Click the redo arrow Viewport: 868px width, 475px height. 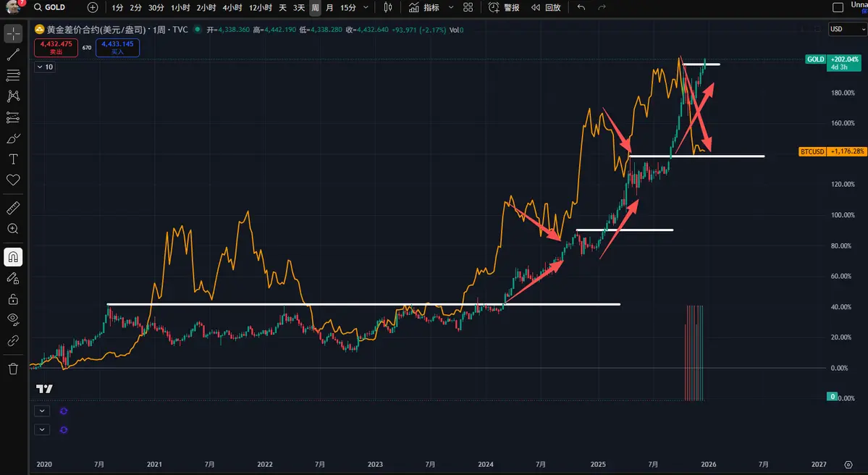tap(602, 7)
